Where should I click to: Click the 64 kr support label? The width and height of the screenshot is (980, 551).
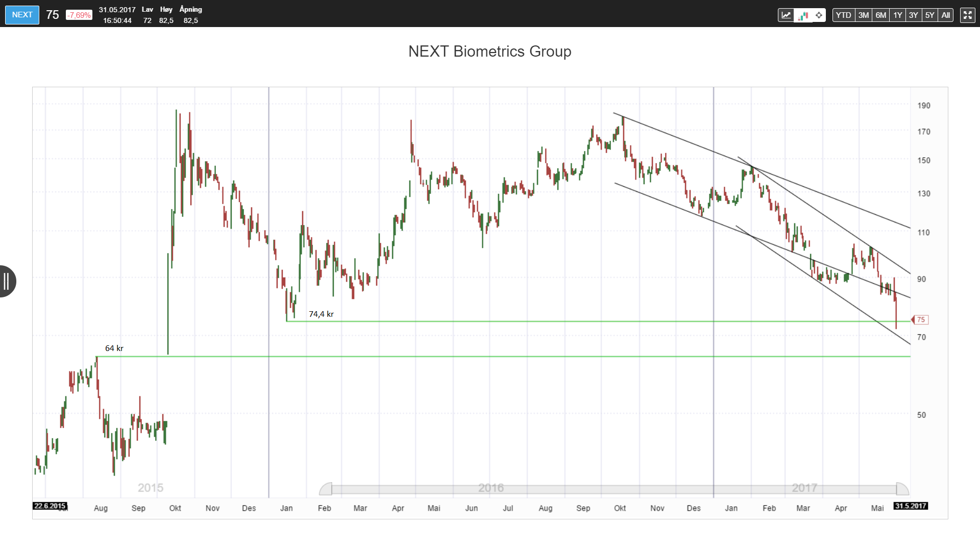(x=114, y=348)
